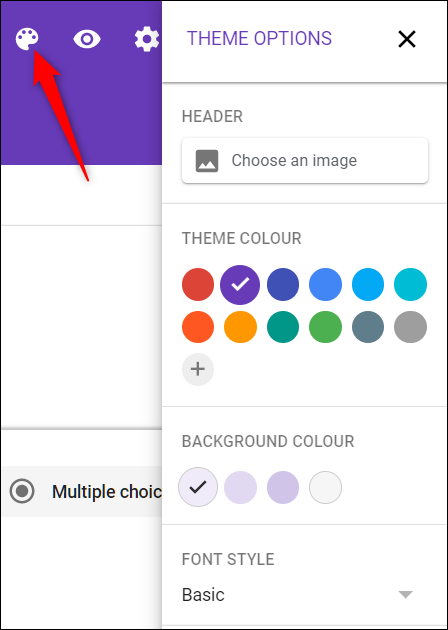Choose an image for the header

(305, 161)
